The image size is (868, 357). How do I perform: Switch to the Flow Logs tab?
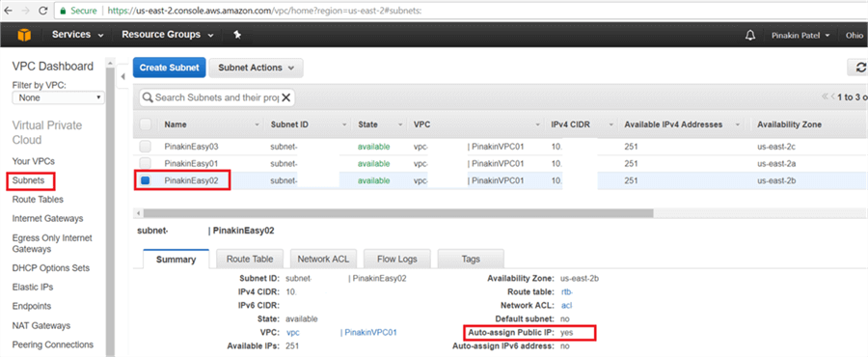click(397, 259)
